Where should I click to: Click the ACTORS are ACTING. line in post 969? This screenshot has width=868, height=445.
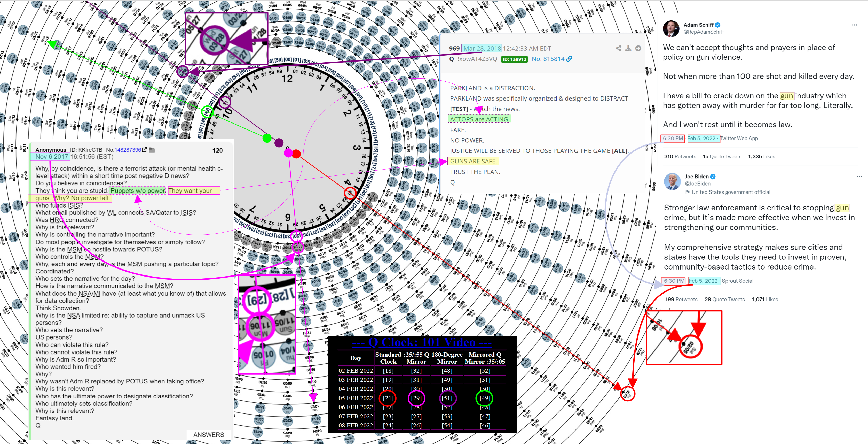[x=479, y=119]
